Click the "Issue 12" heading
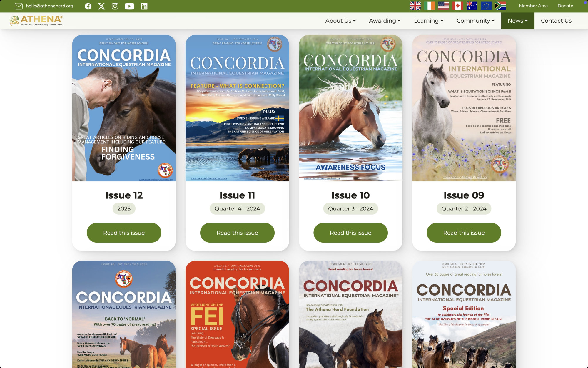The width and height of the screenshot is (588, 368). 124,195
